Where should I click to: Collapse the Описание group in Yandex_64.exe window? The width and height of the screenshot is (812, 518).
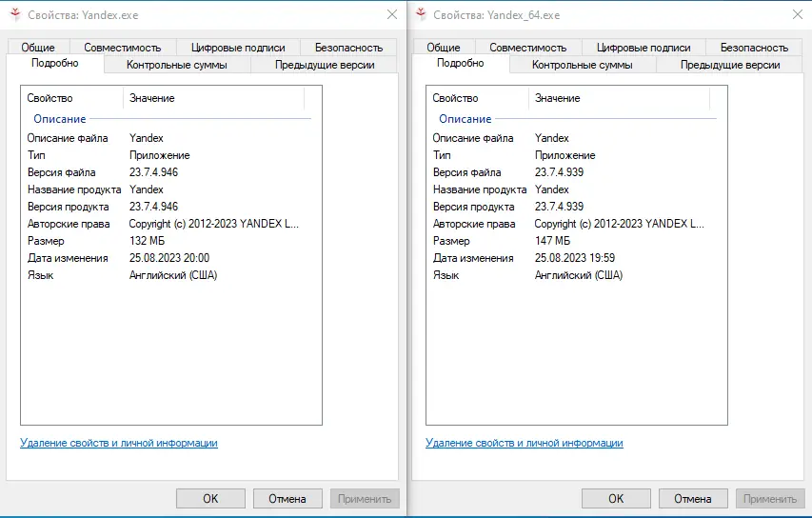[x=465, y=119]
